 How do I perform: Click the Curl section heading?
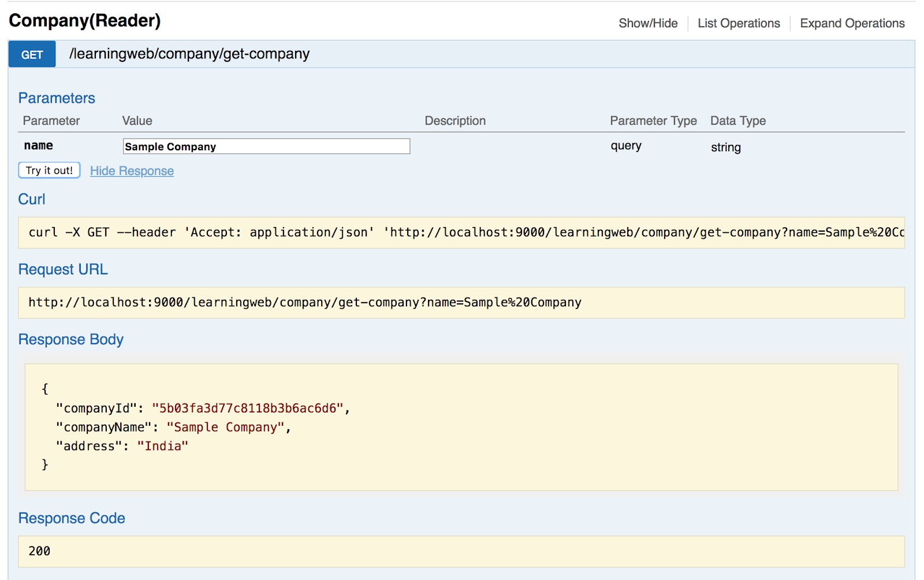(32, 199)
